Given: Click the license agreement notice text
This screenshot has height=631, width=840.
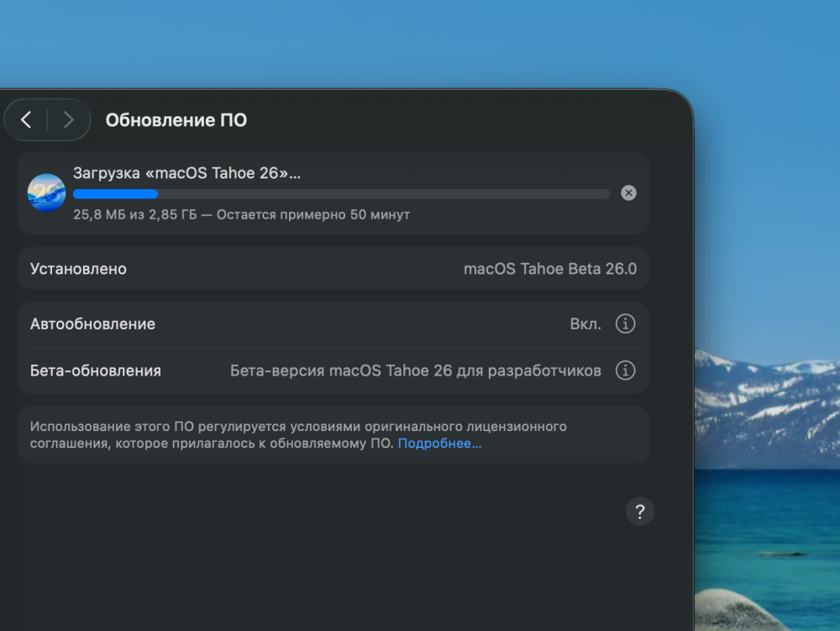Looking at the screenshot, I should pos(298,435).
